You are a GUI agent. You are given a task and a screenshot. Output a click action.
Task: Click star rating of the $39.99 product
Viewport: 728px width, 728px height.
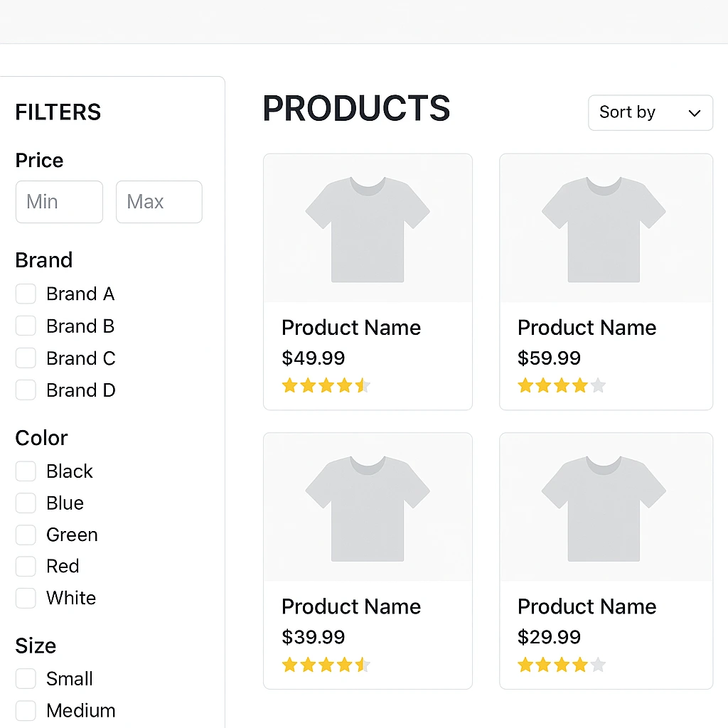click(326, 665)
